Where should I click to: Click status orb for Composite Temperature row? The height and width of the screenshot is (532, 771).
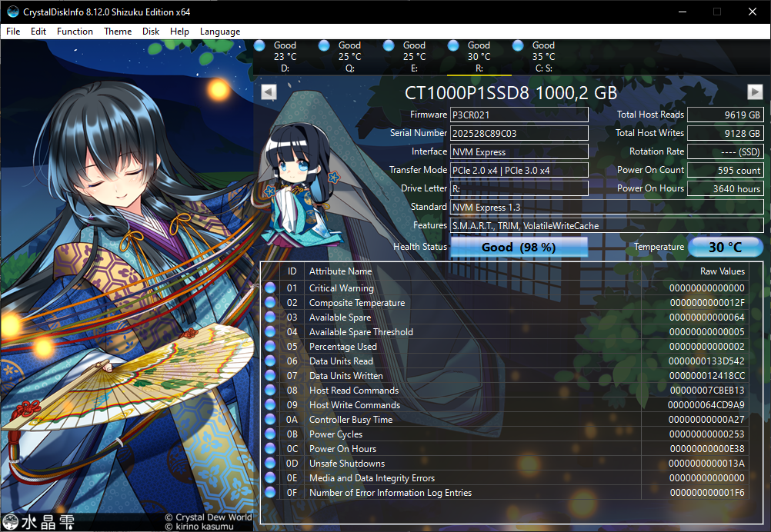tap(270, 302)
